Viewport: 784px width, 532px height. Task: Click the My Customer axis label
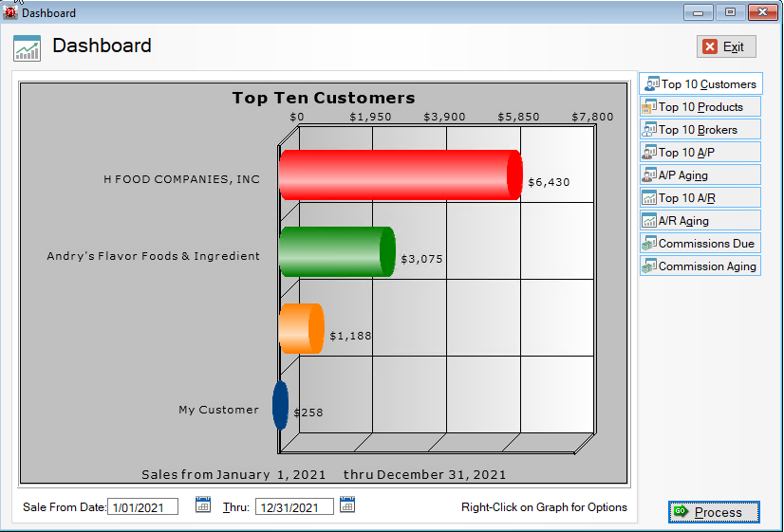tap(218, 410)
